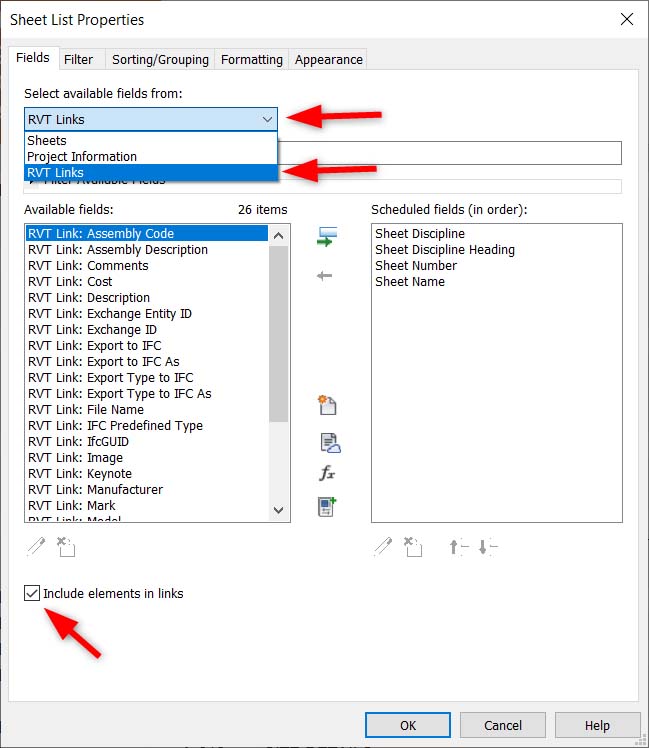Click the New parameter icon

coord(327,405)
